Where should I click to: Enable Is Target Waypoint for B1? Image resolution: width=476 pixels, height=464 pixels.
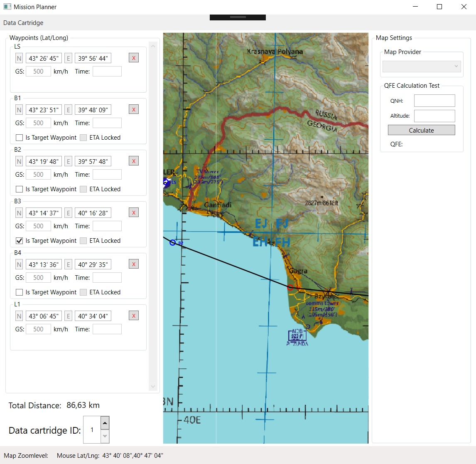click(19, 138)
